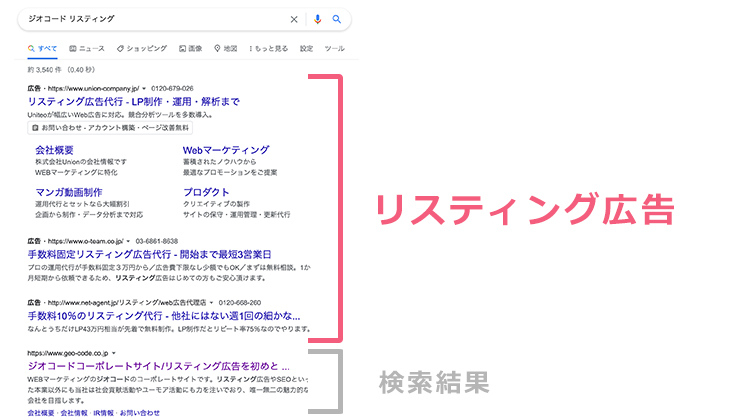Open the ニュース (News) tab
The image size is (730, 420).
(x=86, y=48)
